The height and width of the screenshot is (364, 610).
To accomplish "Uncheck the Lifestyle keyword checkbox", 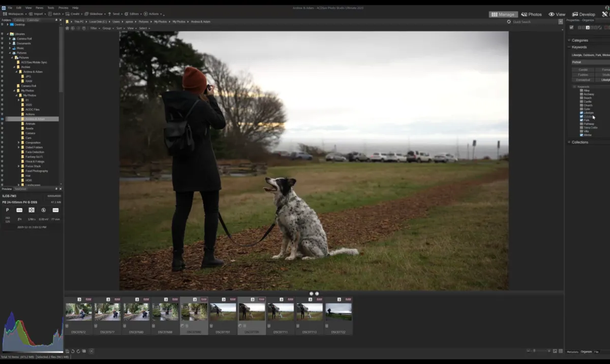I will [x=582, y=113].
